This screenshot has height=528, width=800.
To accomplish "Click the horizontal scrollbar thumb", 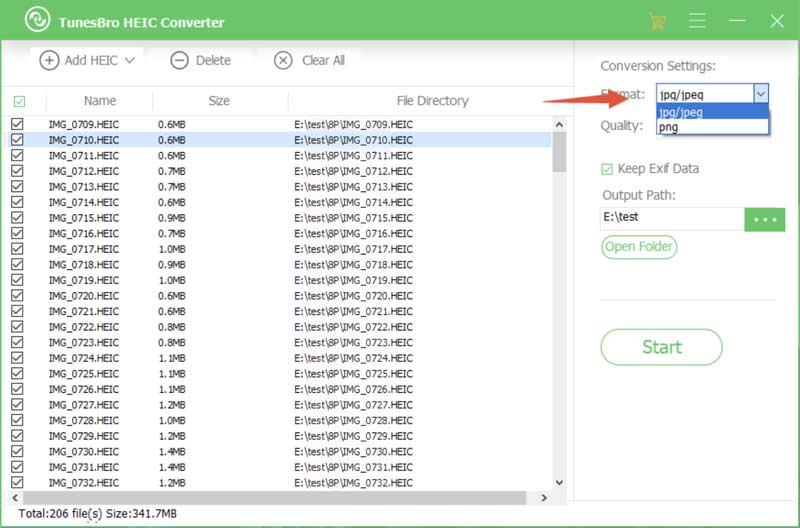I will tap(274, 497).
